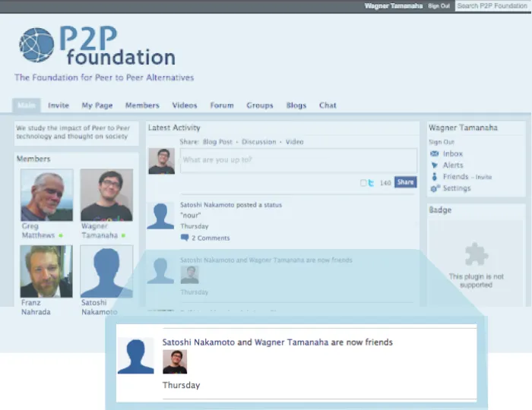Viewport: 532px width, 410px height.
Task: Toggle the Twitter share checkbox
Action: click(x=363, y=183)
